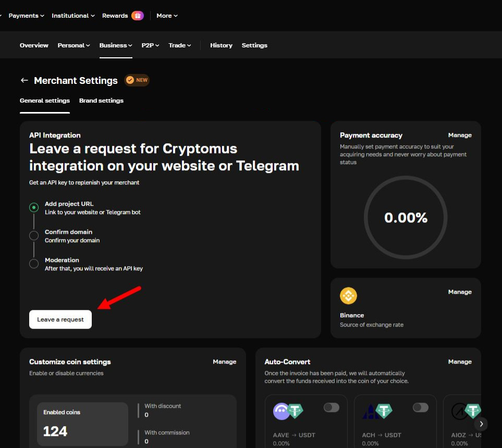This screenshot has width=502, height=448.
Task: Enable AAVE to USDT auto-convert toggle
Action: [x=331, y=407]
